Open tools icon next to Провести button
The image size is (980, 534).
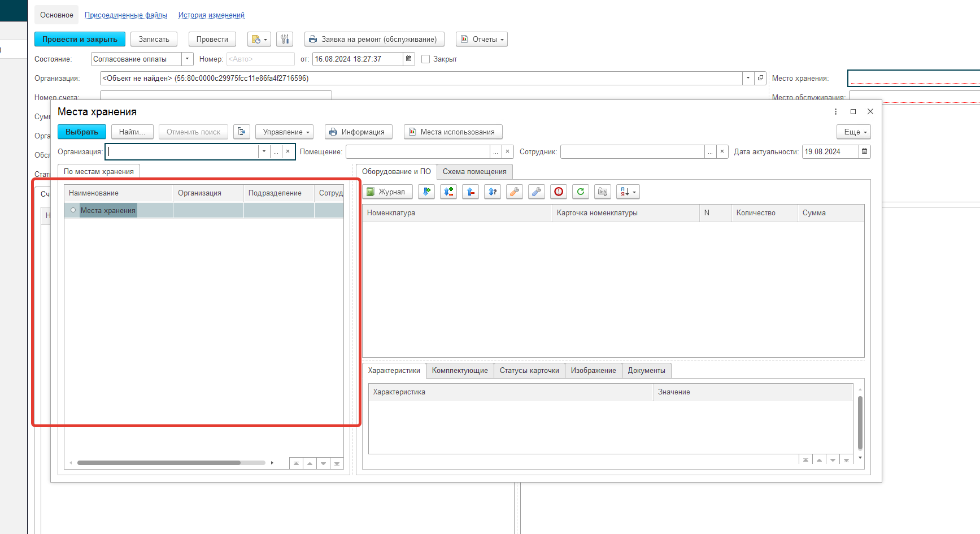point(285,40)
